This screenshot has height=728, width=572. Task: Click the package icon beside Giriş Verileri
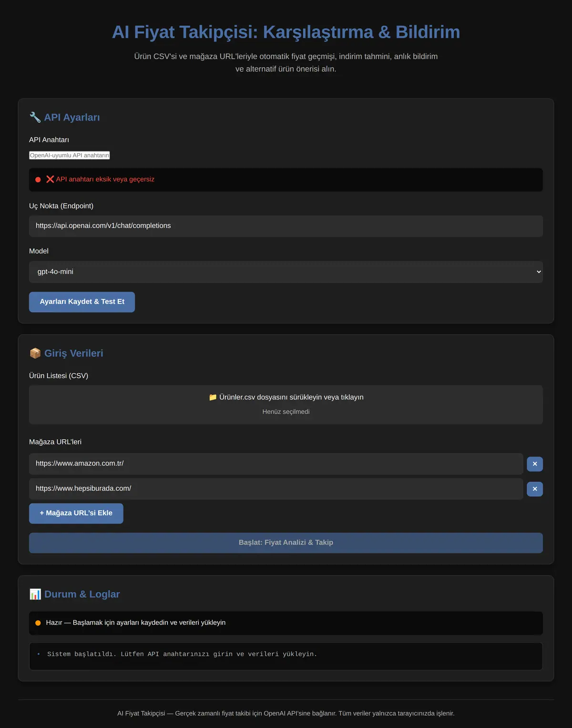pyautogui.click(x=35, y=353)
